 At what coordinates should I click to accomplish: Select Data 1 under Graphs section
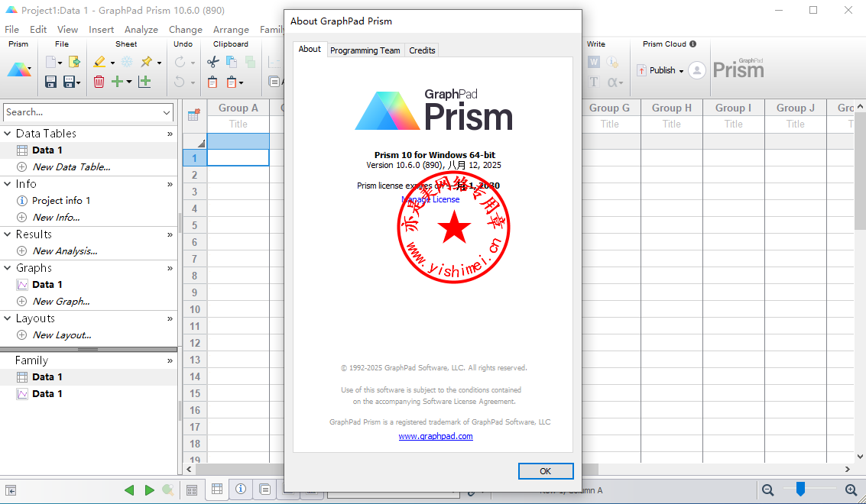[47, 285]
